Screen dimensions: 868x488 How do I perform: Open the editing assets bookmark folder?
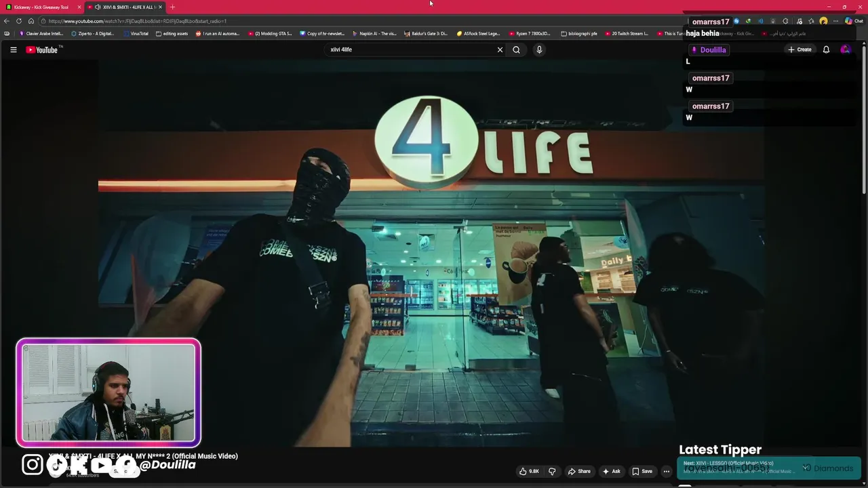tap(172, 33)
